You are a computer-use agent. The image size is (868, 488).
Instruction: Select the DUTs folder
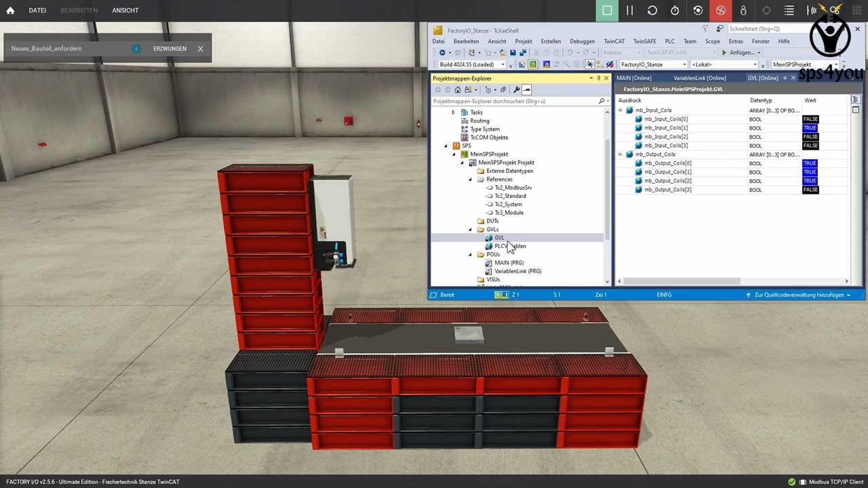tap(492, 221)
